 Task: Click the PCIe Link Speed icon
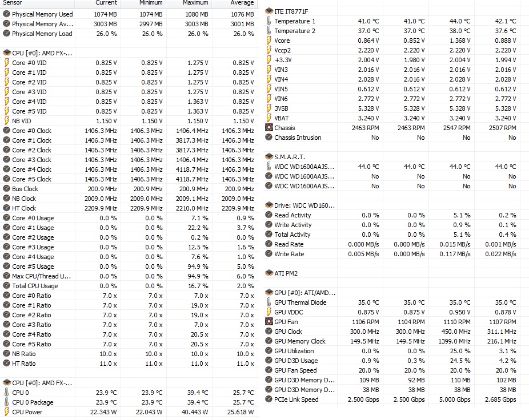269,399
